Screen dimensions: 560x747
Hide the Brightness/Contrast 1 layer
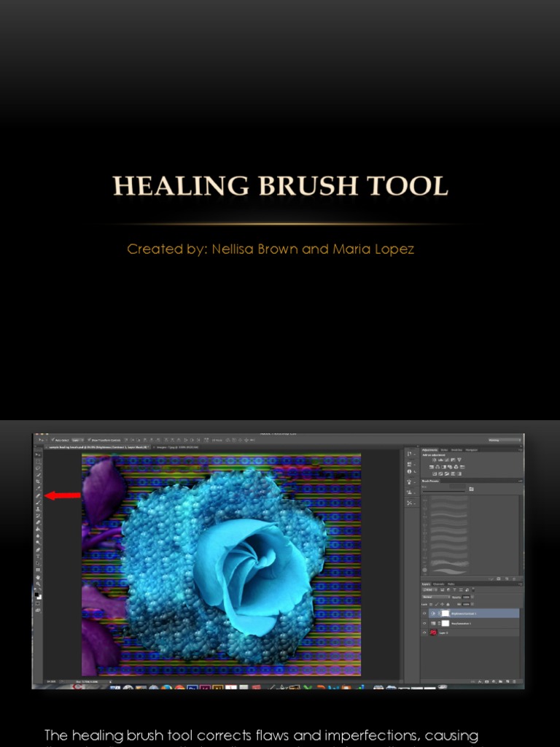click(x=424, y=614)
